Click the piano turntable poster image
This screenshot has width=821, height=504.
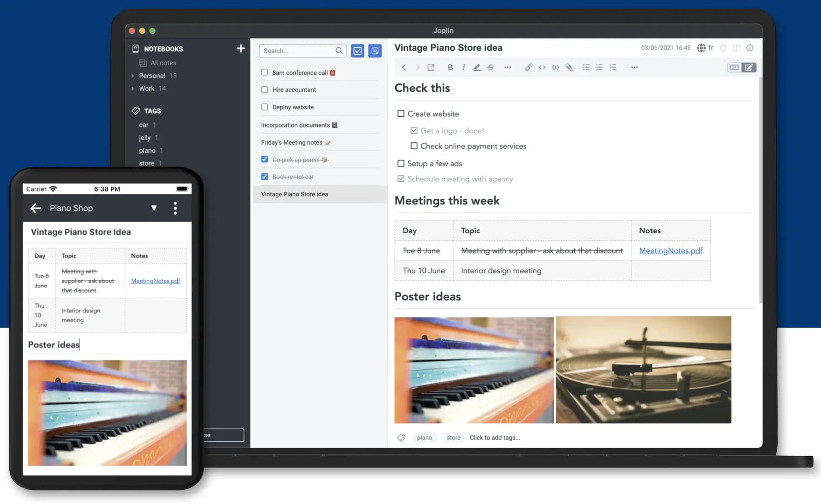(x=643, y=370)
